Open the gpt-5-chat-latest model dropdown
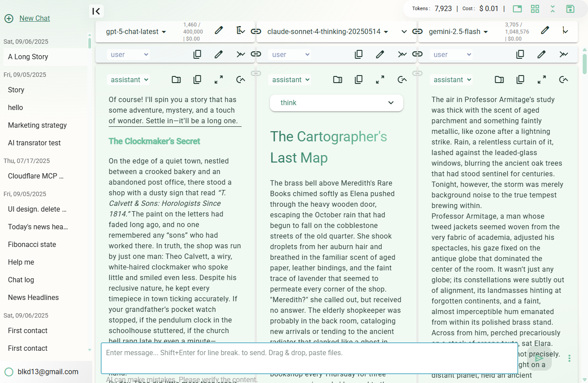Viewport: 588px width, 383px height. click(136, 32)
